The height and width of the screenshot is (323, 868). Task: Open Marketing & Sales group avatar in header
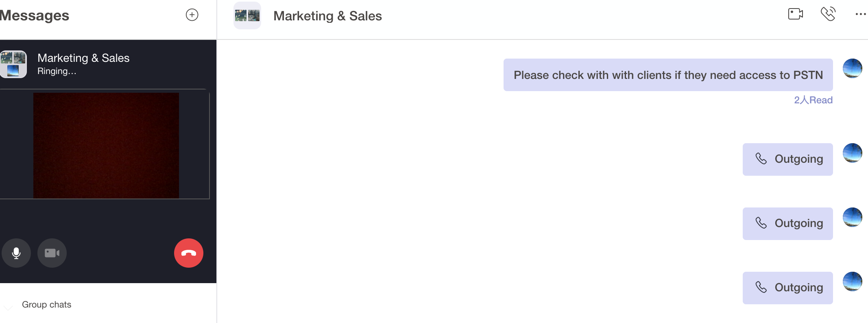[247, 15]
